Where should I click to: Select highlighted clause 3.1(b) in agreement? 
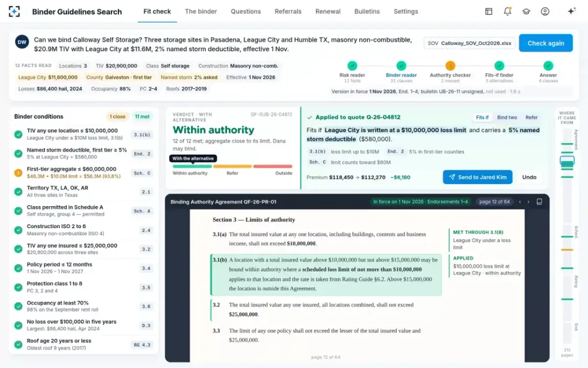tap(326, 275)
